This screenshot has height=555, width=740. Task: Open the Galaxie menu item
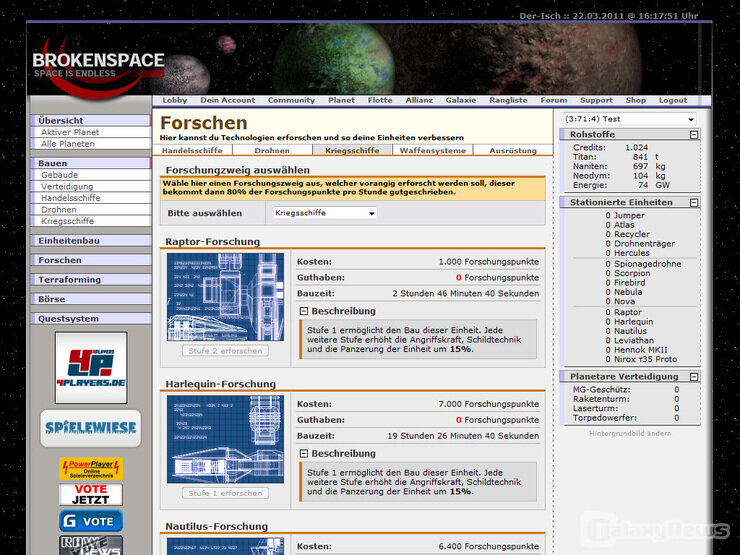(x=461, y=100)
